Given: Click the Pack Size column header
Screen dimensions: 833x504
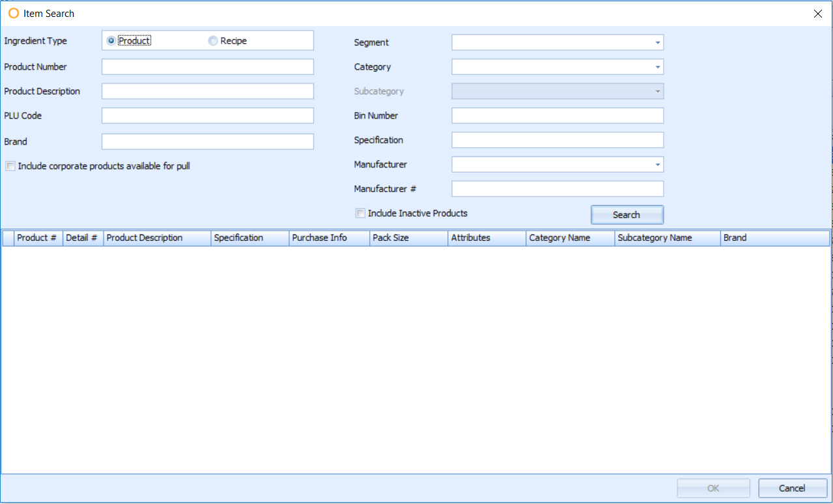Looking at the screenshot, I should tap(407, 238).
